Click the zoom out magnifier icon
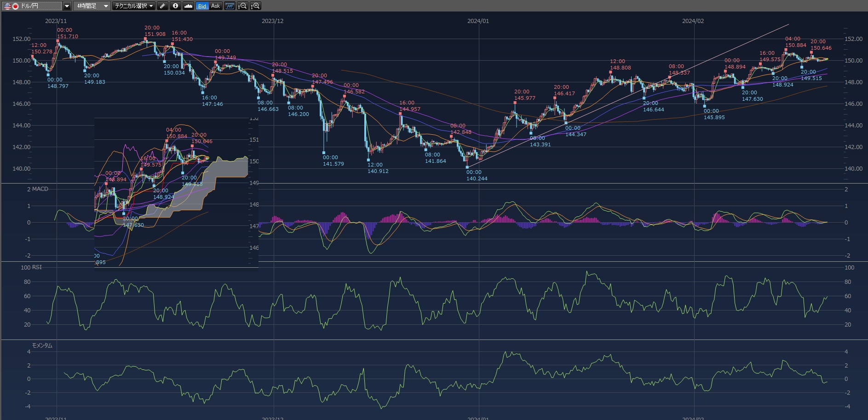The height and width of the screenshot is (420, 868). click(x=242, y=6)
